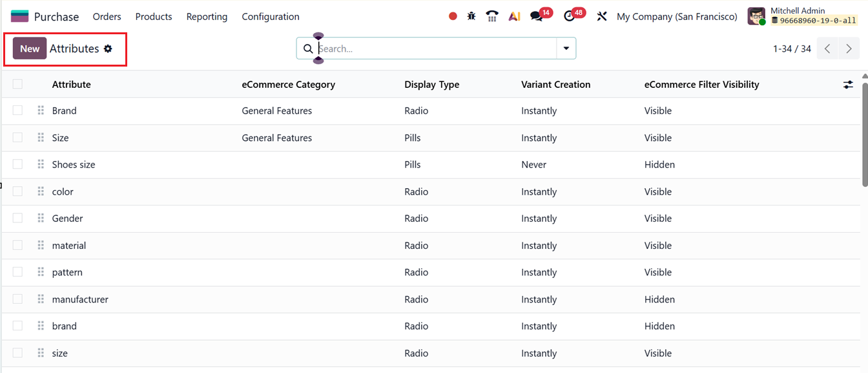
Task: Open the Reporting menu
Action: pyautogui.click(x=207, y=16)
